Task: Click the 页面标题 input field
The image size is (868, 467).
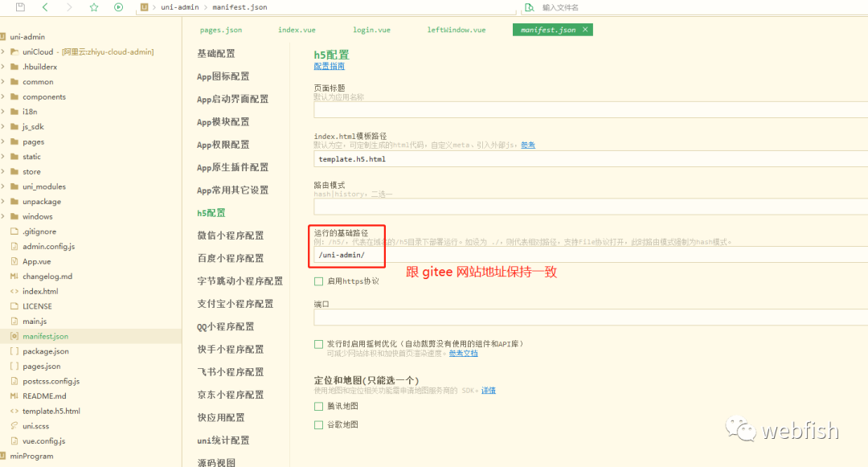Action: pos(591,109)
